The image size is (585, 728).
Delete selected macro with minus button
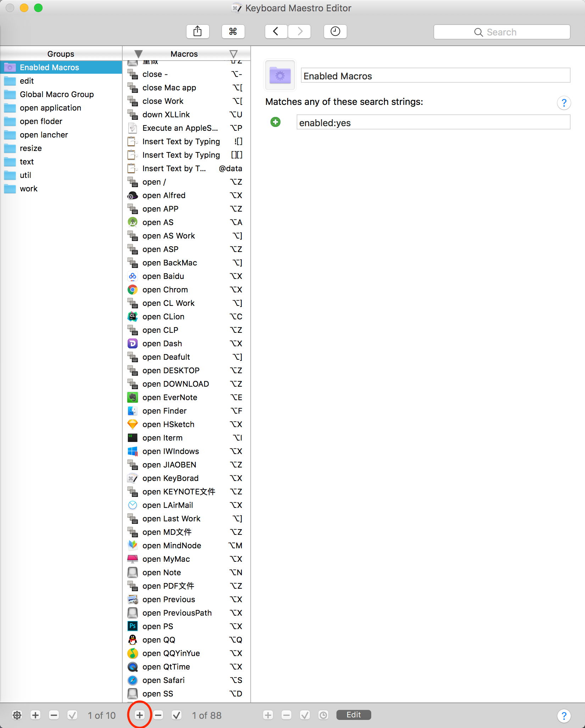pyautogui.click(x=158, y=715)
